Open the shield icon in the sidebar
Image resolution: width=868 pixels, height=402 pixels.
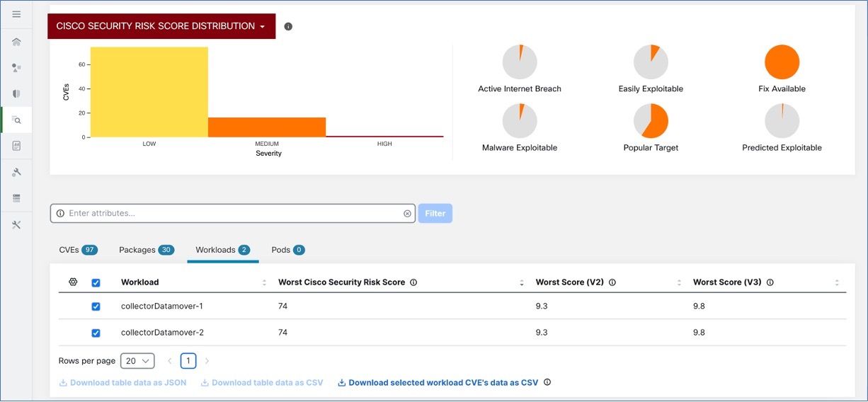coord(16,93)
